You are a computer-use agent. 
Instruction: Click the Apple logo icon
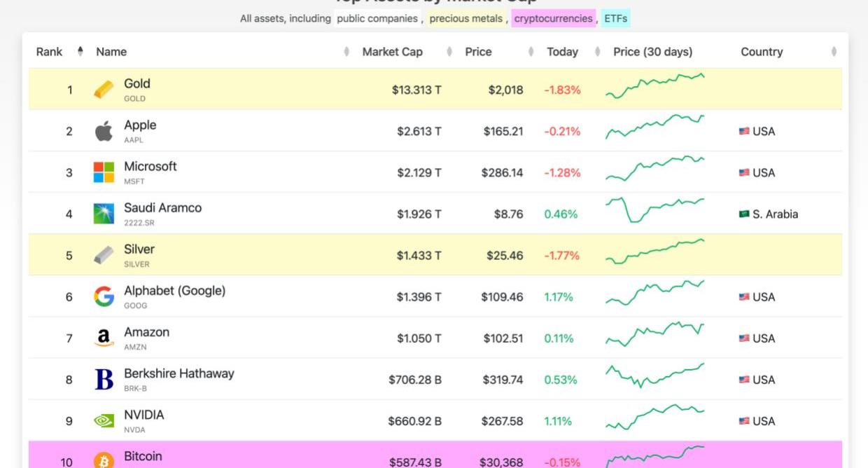tap(104, 131)
